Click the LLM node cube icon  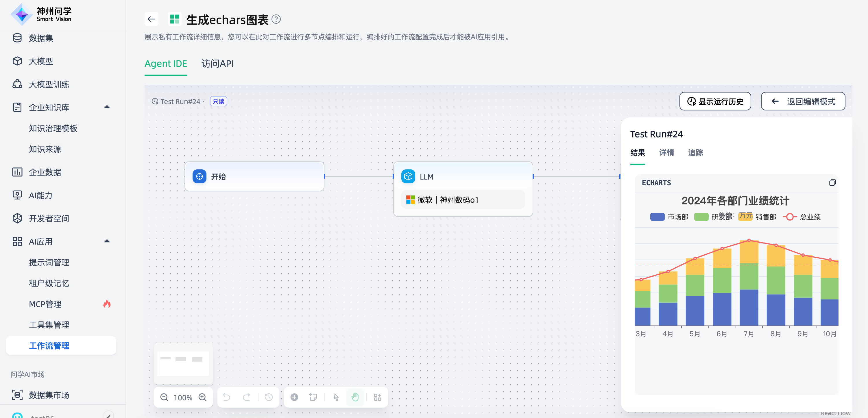point(408,177)
